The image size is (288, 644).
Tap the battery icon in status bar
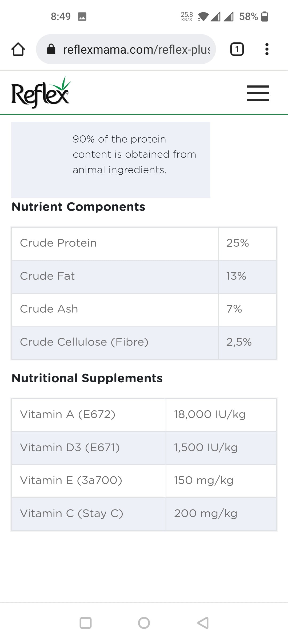click(265, 17)
